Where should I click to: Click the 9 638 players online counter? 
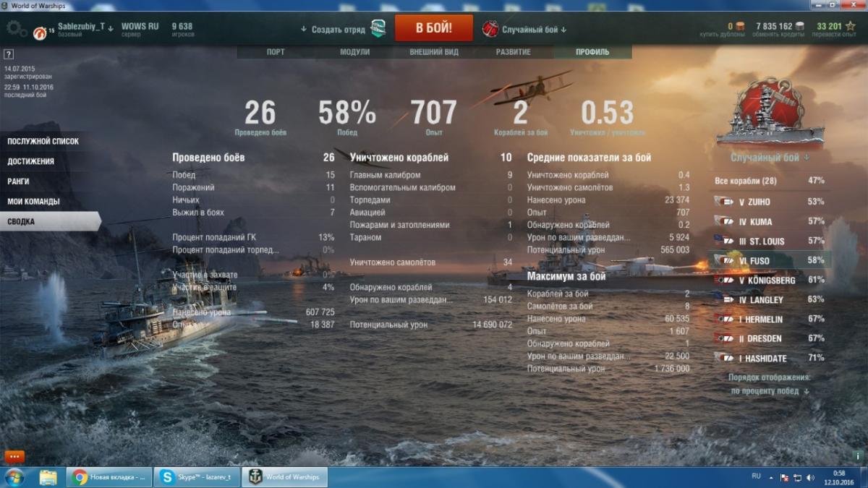(182, 29)
